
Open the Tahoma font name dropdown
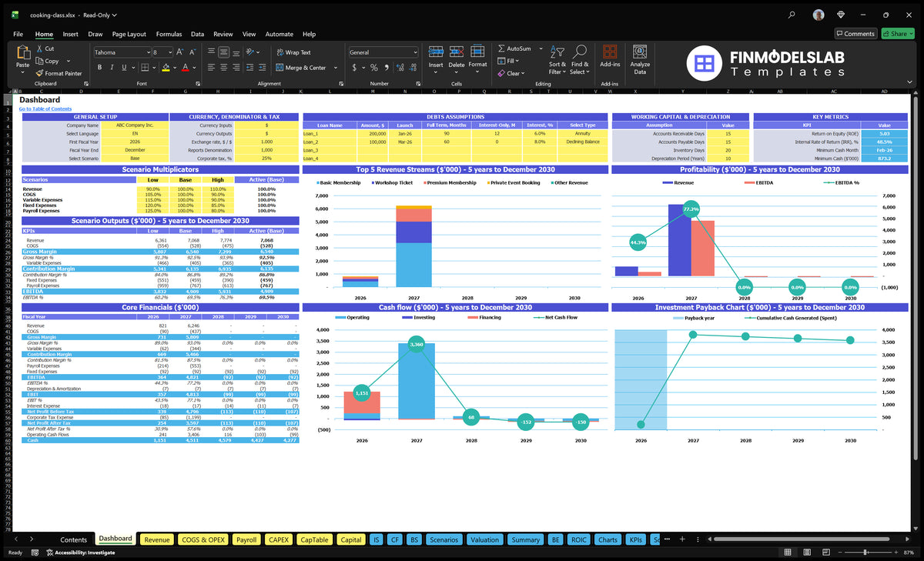[x=149, y=52]
